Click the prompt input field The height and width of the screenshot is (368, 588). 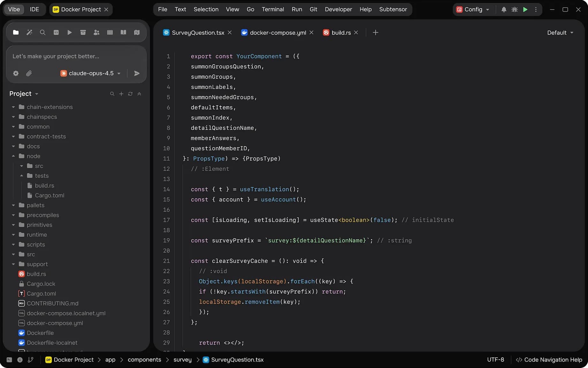76,56
